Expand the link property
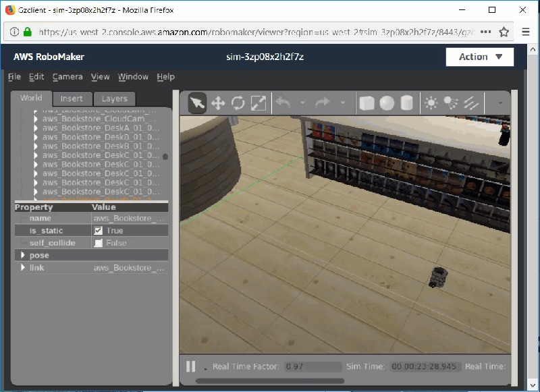 tap(23, 268)
